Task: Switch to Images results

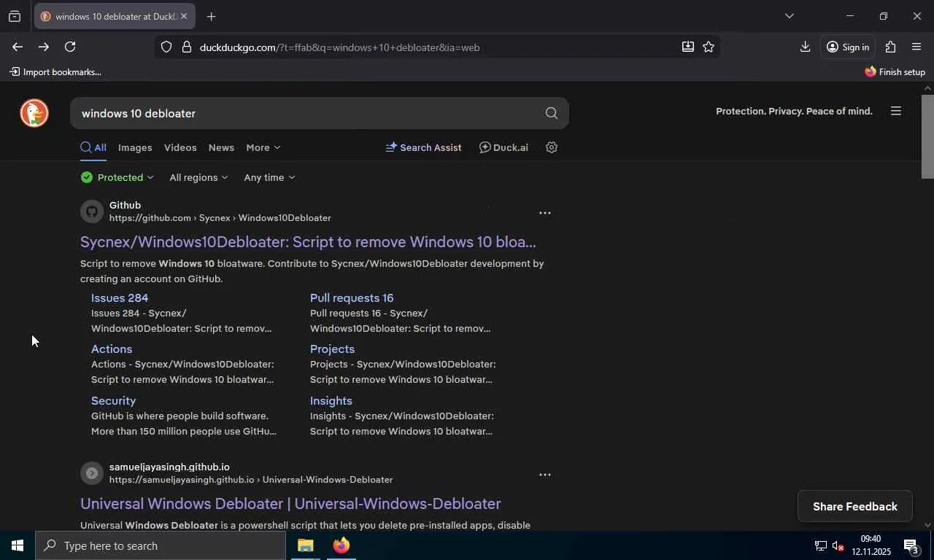Action: [135, 147]
